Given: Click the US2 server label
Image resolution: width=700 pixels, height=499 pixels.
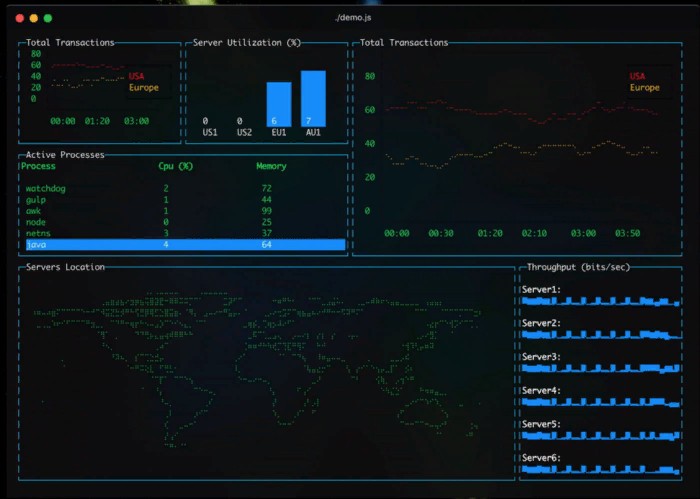Looking at the screenshot, I should (x=244, y=133).
